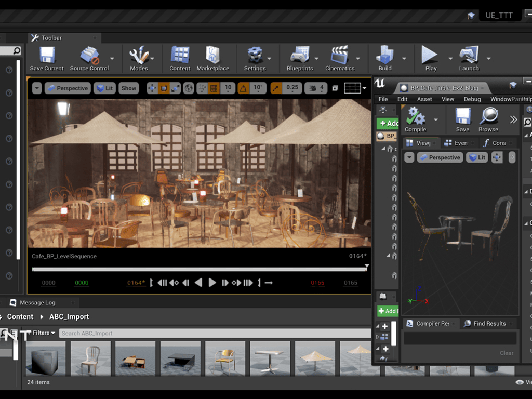Open the Settings gear icon in main toolbar
This screenshot has height=399, width=532.
(255, 55)
